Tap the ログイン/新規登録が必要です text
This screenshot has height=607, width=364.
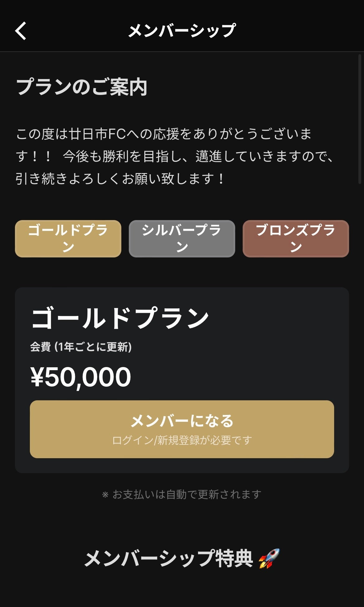182,440
